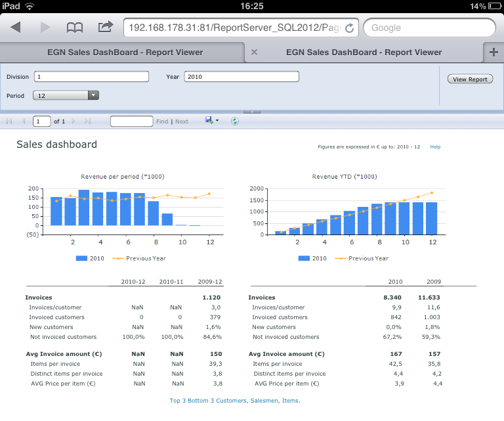Viewport: 504px width, 421px height.
Task: Focus the Year input field
Action: 241,77
